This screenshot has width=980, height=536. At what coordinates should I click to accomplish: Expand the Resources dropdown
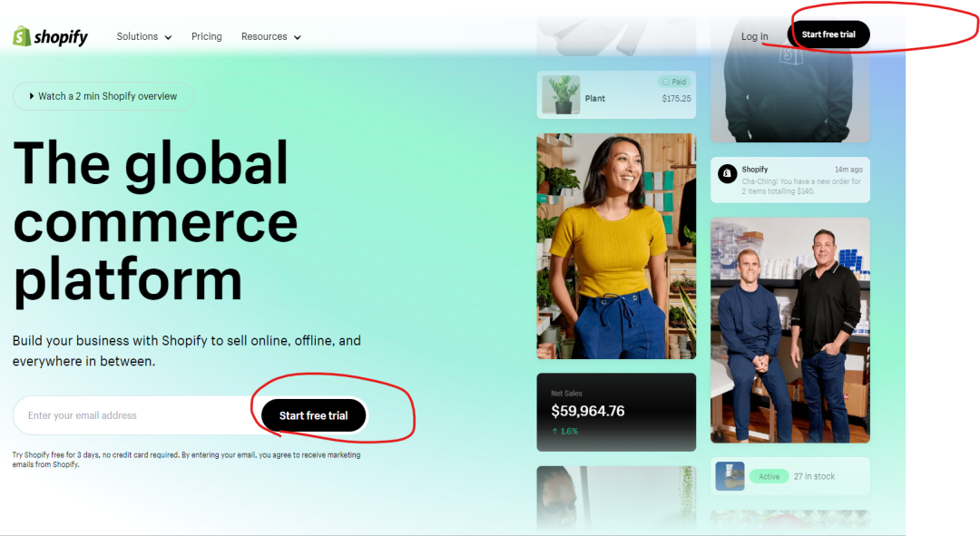[x=264, y=36]
